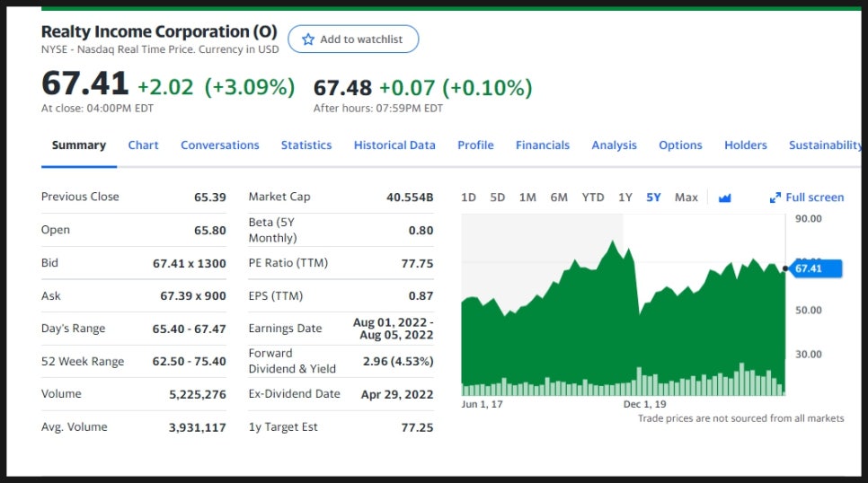Image resolution: width=868 pixels, height=483 pixels.
Task: Click the Earnings Date Aug 01, 2022 value
Action: click(393, 329)
